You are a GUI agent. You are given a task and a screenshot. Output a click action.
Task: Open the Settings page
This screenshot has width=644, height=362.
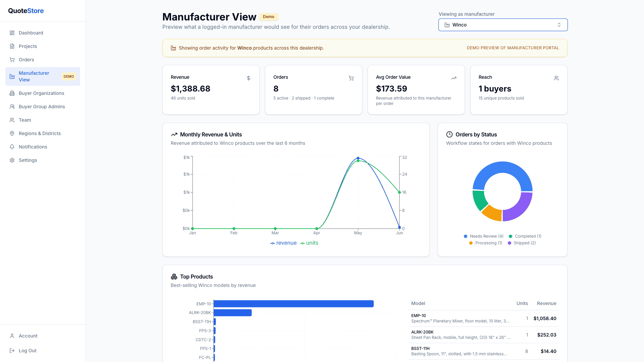[43, 160]
